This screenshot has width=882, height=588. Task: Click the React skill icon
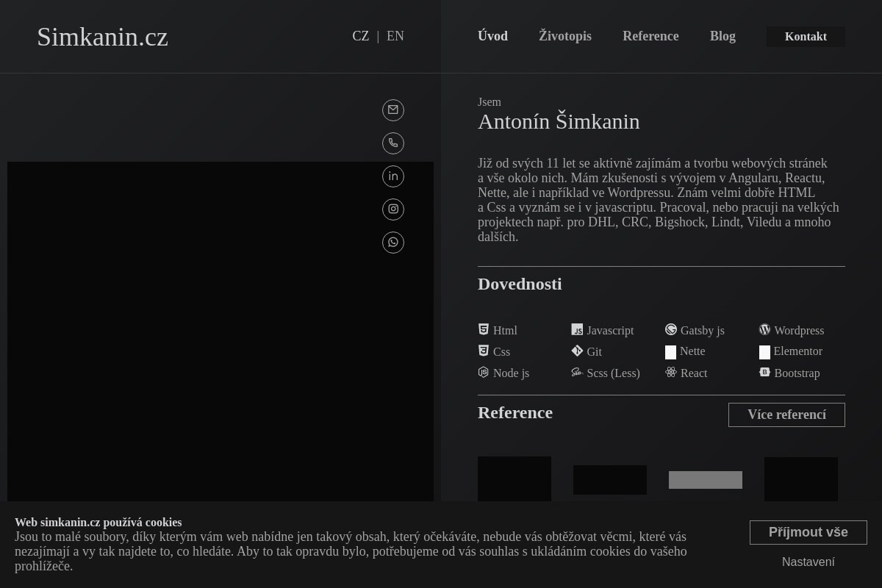point(670,372)
